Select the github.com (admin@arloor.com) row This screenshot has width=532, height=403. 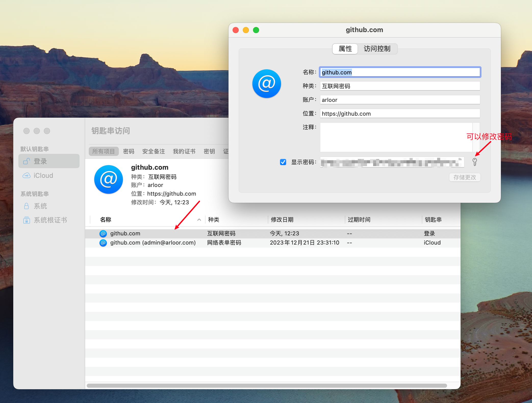click(273, 243)
